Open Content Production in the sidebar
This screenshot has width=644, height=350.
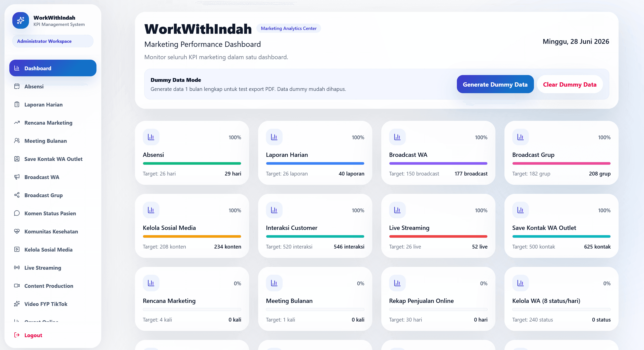click(53, 286)
